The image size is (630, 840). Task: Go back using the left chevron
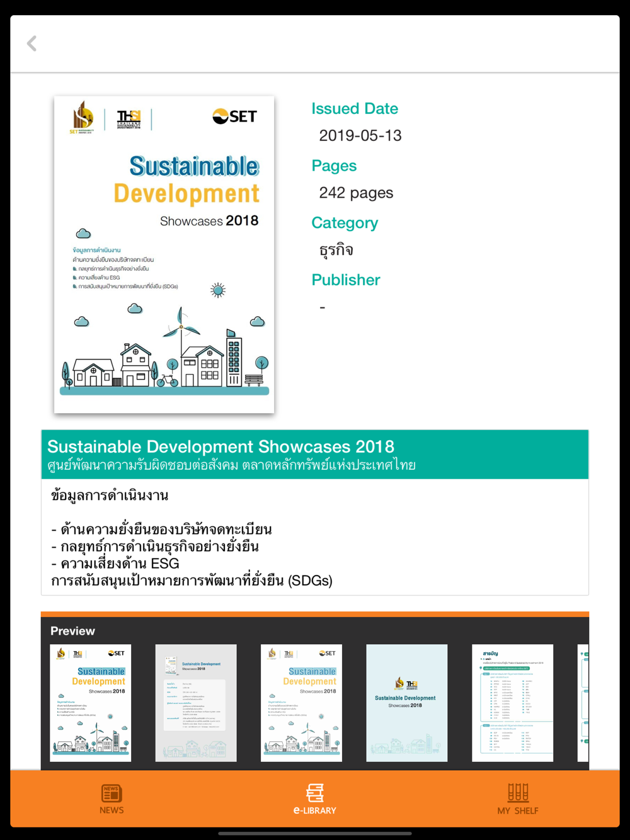pyautogui.click(x=31, y=43)
